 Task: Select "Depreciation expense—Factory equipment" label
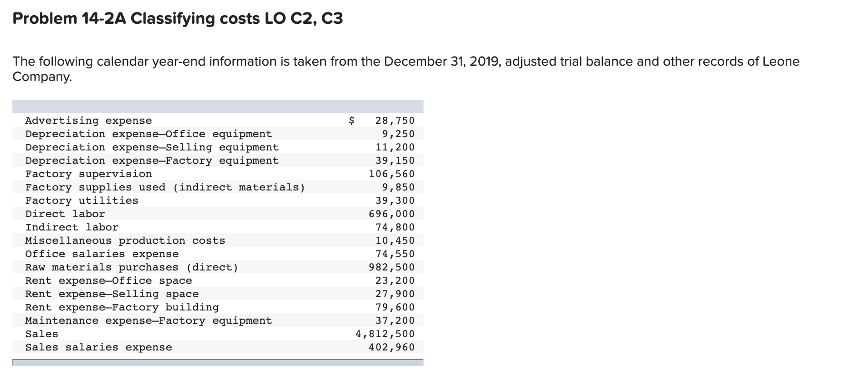(152, 161)
